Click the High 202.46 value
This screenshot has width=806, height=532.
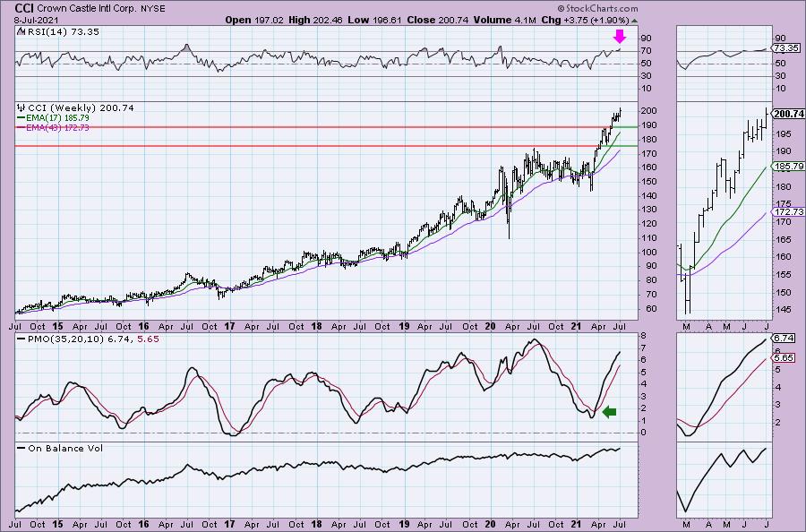(x=315, y=20)
